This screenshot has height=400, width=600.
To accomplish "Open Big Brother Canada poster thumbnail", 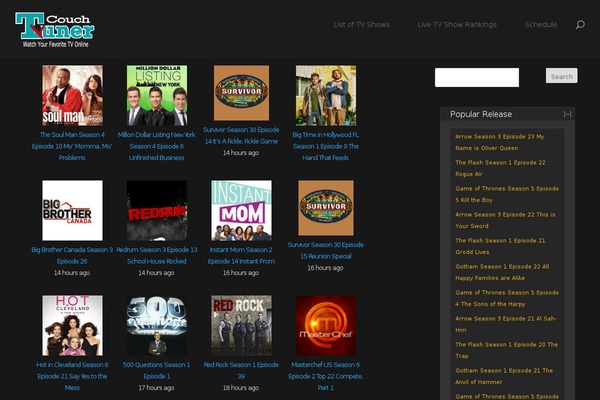I will [x=72, y=211].
